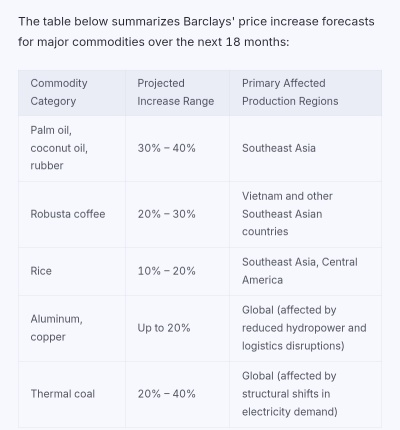Click Primary Affected Production Regions header
Viewport: 400px width, 430px height.
(x=290, y=92)
